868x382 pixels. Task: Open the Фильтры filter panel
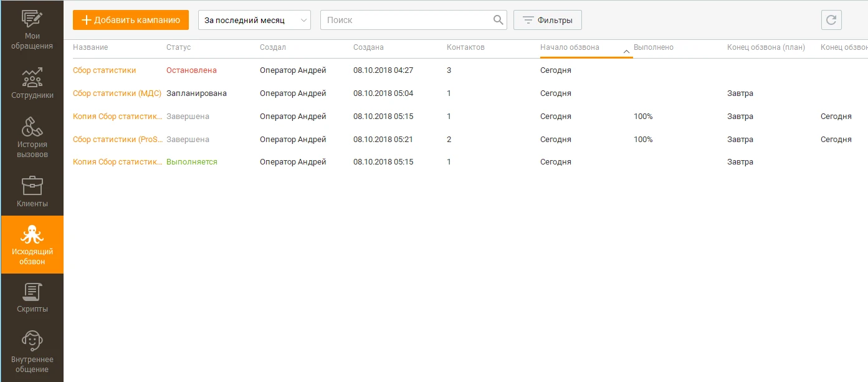click(x=547, y=20)
